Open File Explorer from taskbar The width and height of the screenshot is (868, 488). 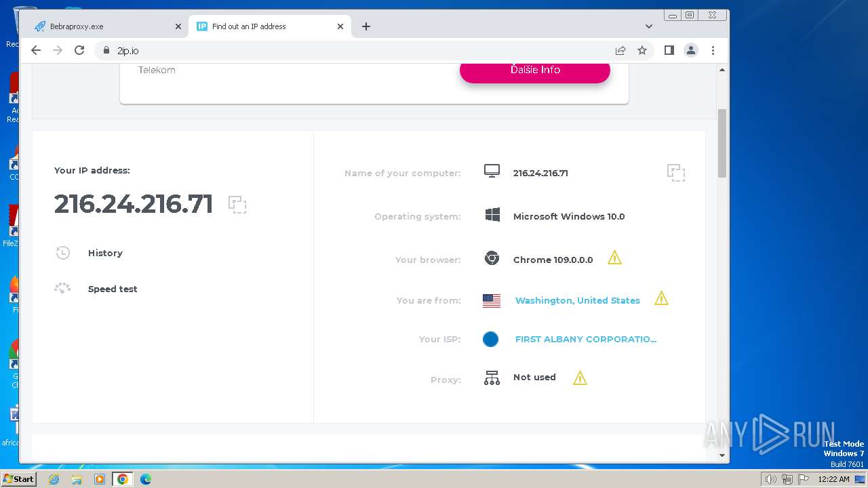pyautogui.click(x=77, y=479)
